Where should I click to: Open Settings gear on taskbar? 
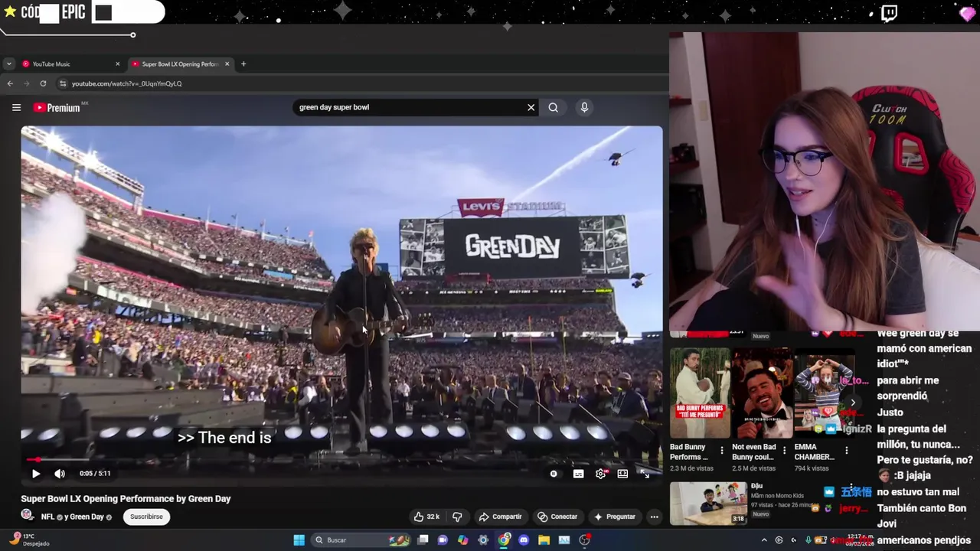[x=483, y=540]
